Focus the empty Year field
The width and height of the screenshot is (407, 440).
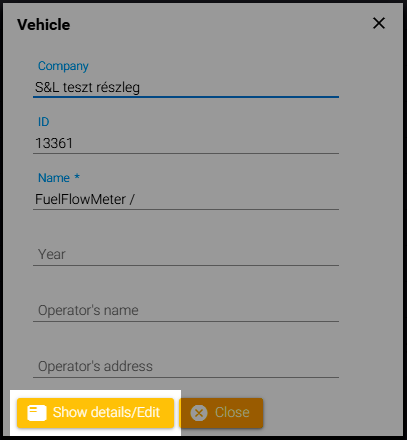(186, 255)
